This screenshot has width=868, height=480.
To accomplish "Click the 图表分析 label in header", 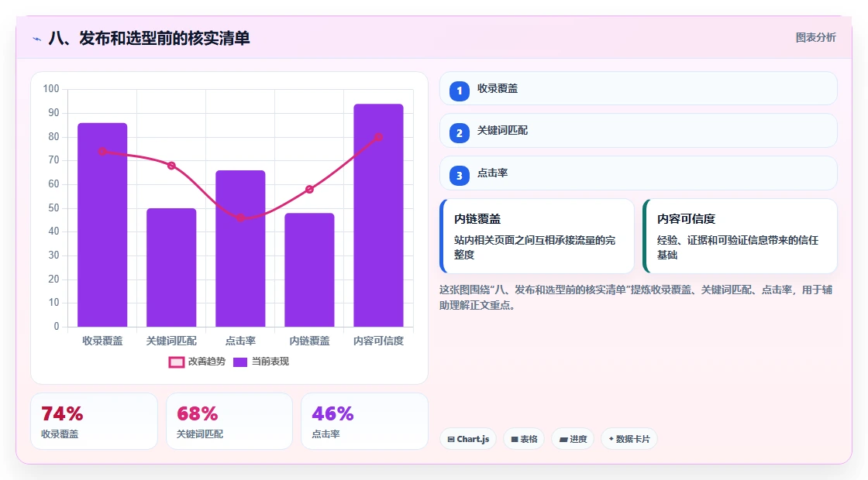I will pos(815,38).
